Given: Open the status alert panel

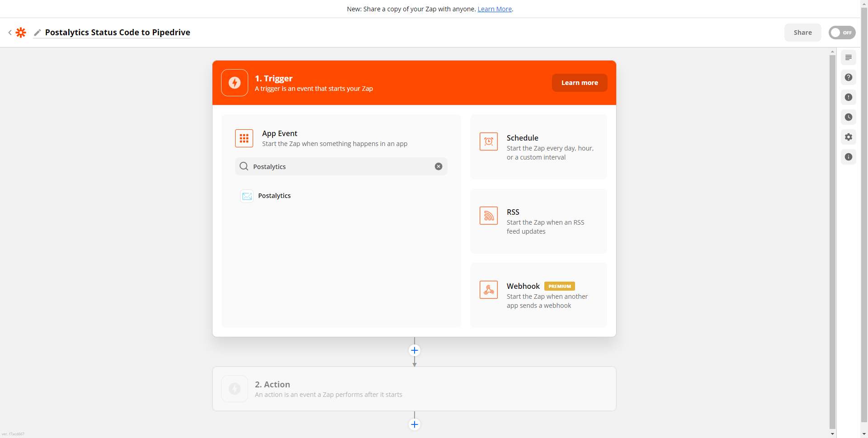Looking at the screenshot, I should [849, 97].
